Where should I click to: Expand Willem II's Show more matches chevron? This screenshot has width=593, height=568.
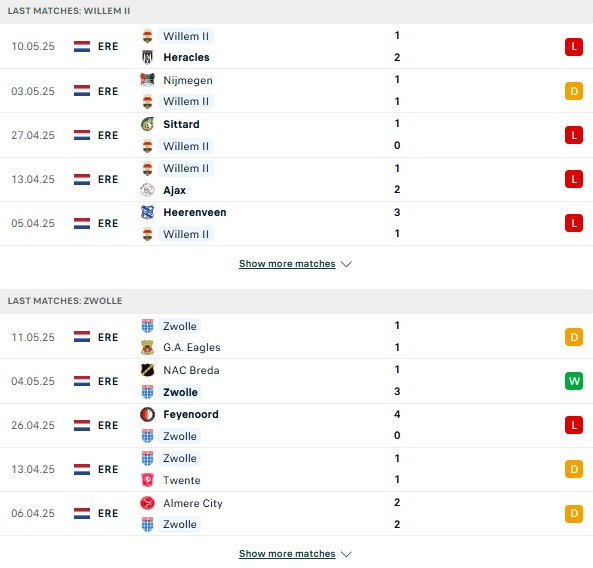click(x=346, y=264)
